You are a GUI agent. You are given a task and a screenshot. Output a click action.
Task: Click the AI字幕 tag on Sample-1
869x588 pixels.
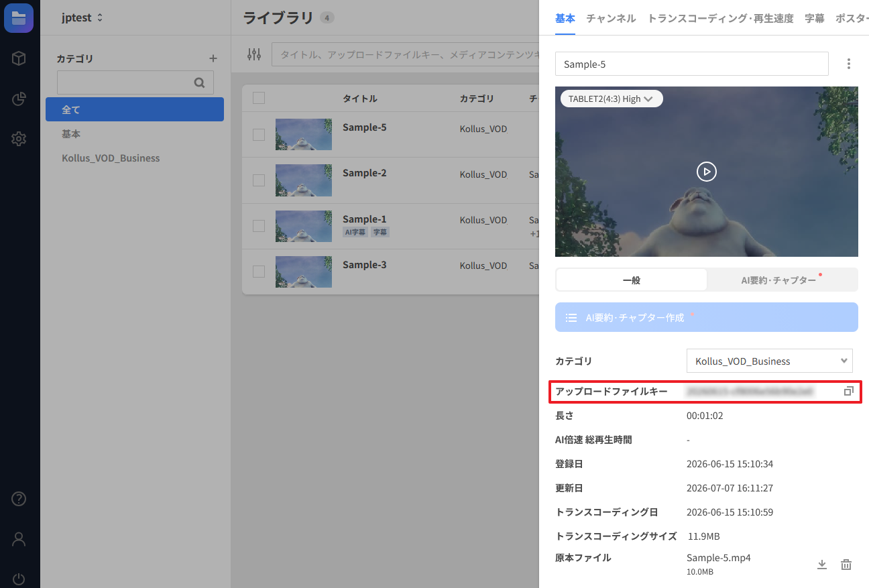pyautogui.click(x=355, y=232)
